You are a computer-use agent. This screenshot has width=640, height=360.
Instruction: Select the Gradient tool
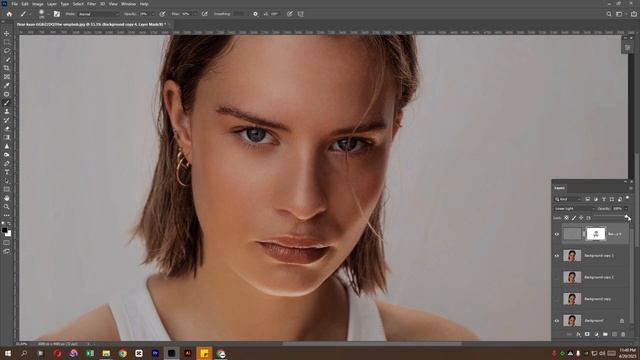7,138
